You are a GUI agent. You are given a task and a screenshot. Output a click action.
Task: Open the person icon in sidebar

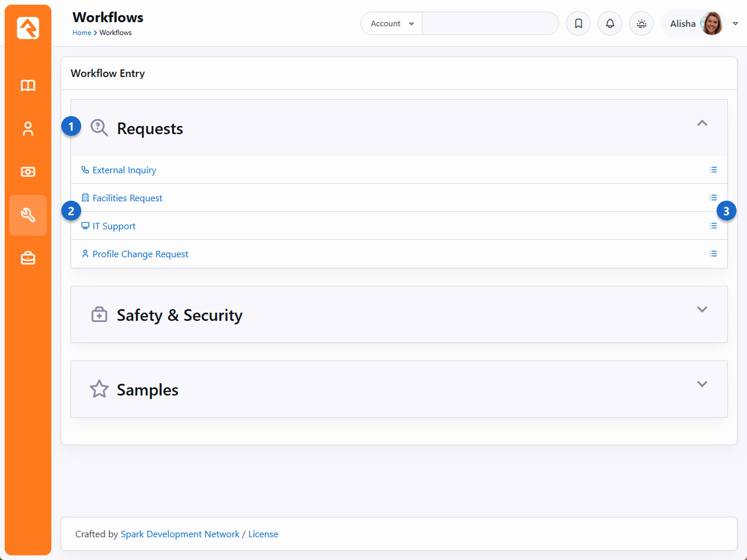28,129
